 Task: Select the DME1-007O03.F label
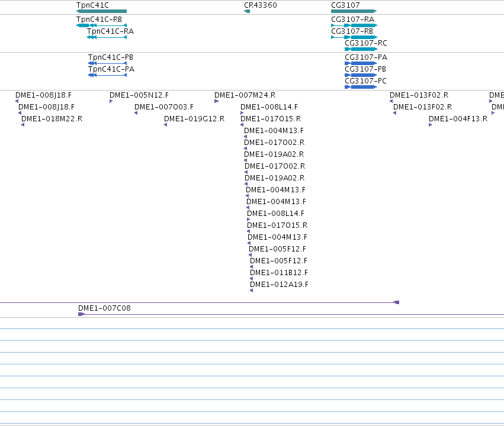pos(164,107)
